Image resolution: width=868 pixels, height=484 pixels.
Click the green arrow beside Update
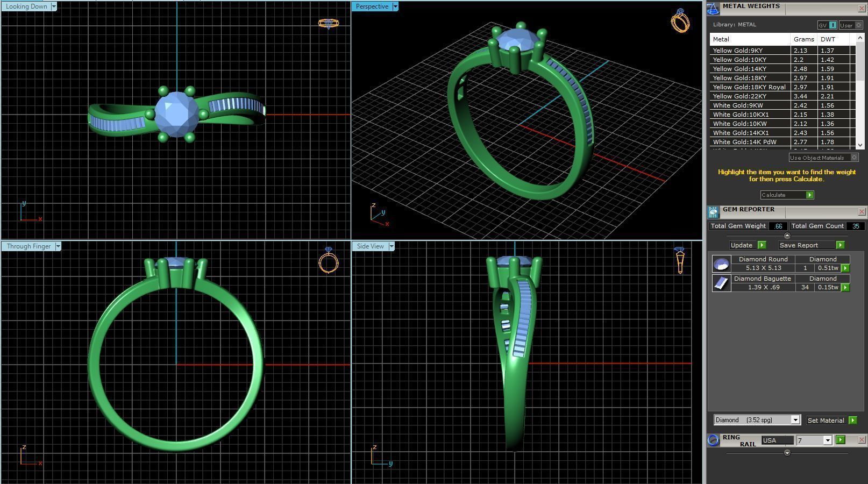pos(762,245)
